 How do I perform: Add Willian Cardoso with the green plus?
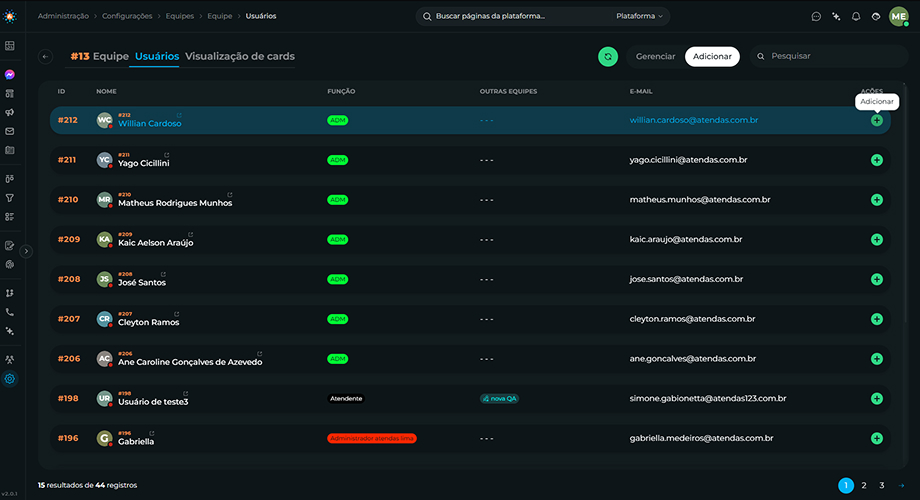click(877, 120)
